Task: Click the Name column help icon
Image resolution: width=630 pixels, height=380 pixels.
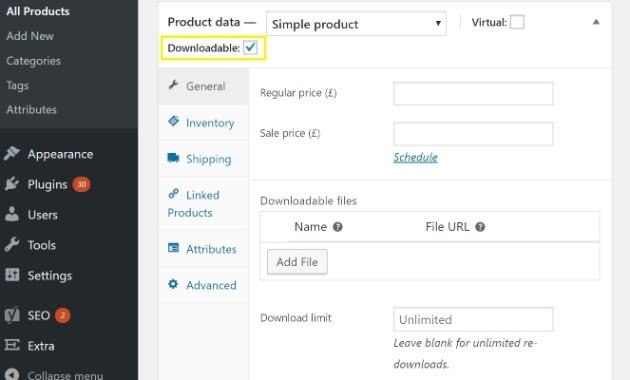Action: click(x=338, y=227)
